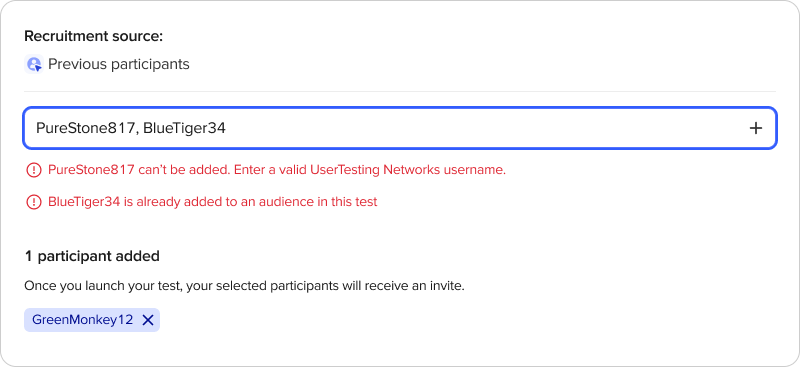Click the PureStone817 can't be added error
This screenshot has width=800, height=367.
coord(277,170)
